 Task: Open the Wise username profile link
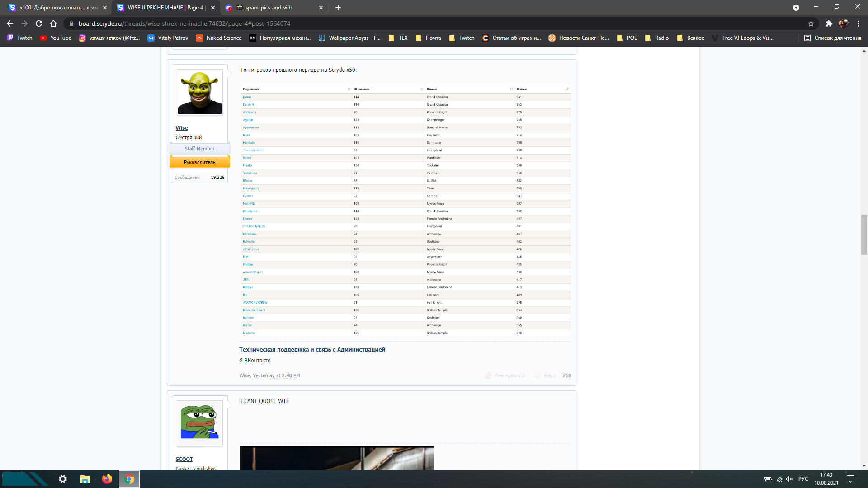pyautogui.click(x=182, y=128)
